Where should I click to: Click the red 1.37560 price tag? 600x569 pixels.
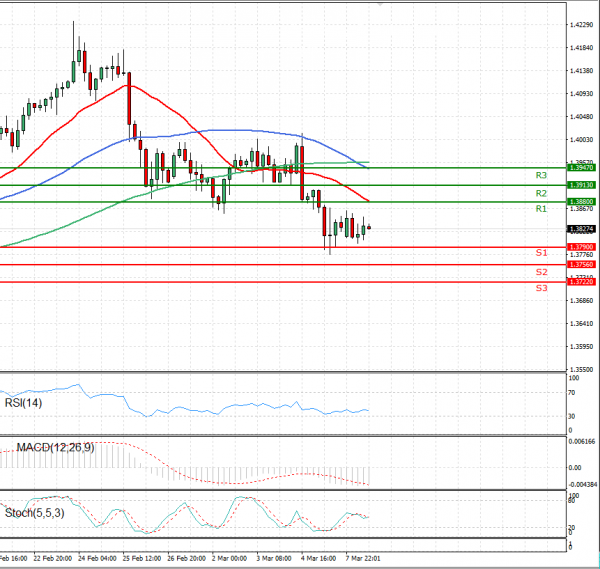coord(581,264)
